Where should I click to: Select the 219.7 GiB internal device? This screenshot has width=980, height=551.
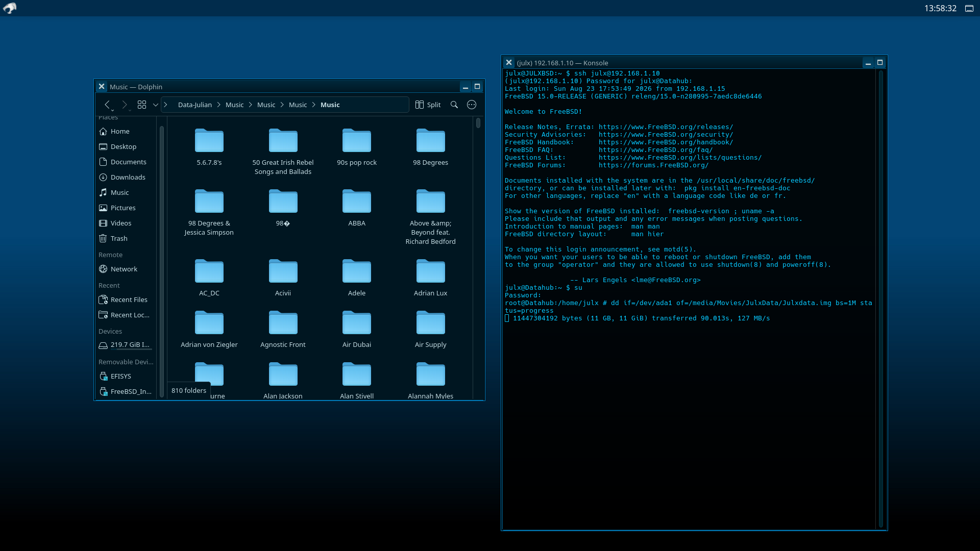126,345
